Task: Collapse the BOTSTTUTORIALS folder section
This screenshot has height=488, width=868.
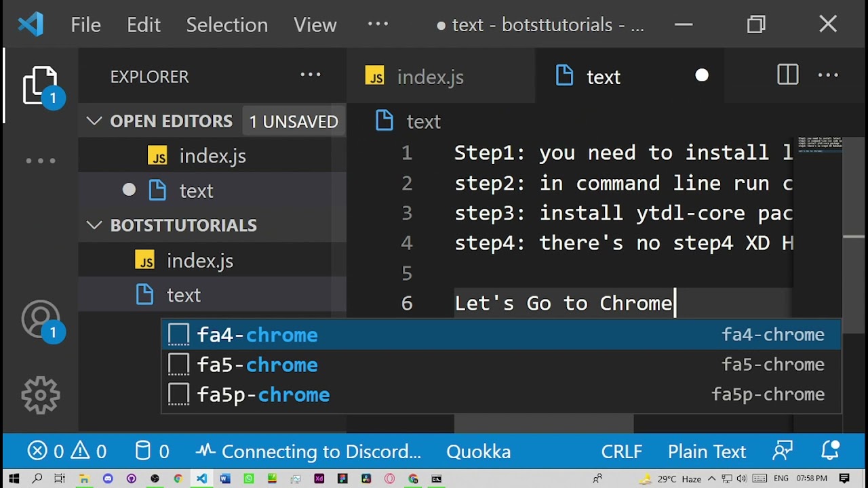Action: (x=94, y=225)
